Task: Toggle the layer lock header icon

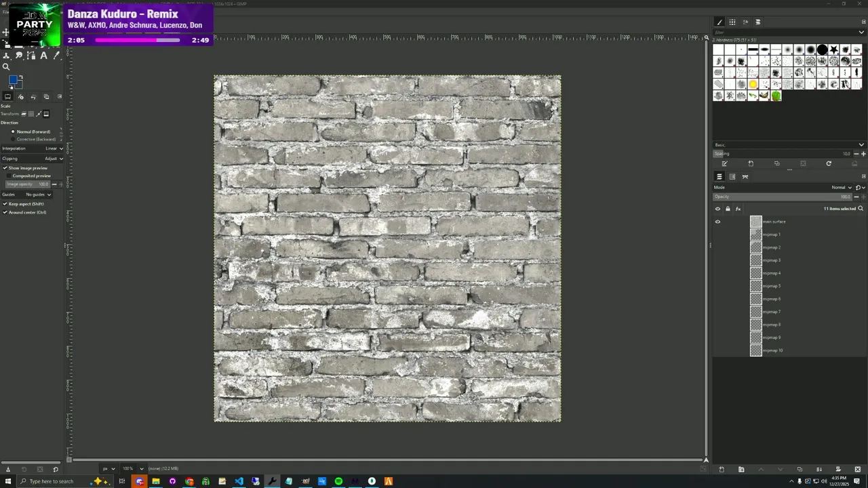Action: (728, 209)
